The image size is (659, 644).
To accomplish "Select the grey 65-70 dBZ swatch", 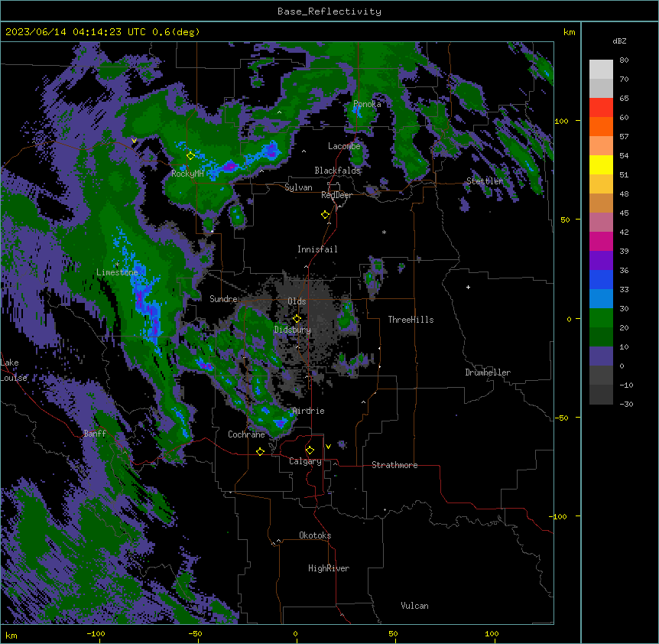I will pyautogui.click(x=601, y=88).
